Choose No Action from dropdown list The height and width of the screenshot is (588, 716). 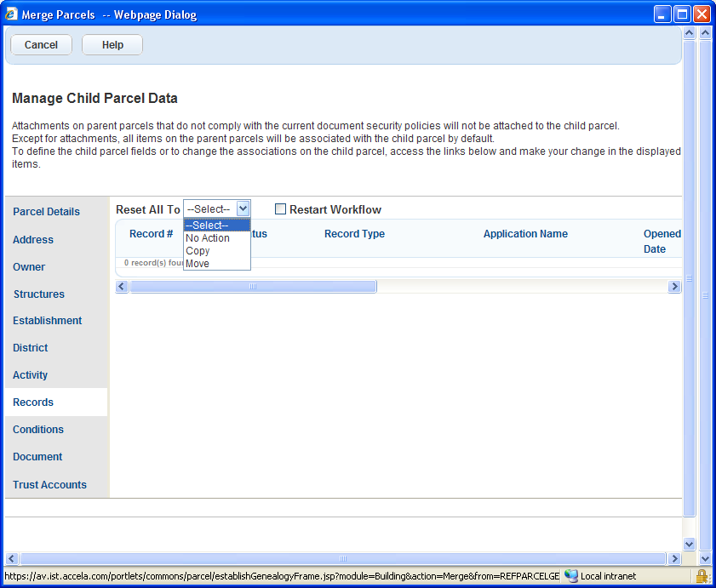click(x=208, y=238)
